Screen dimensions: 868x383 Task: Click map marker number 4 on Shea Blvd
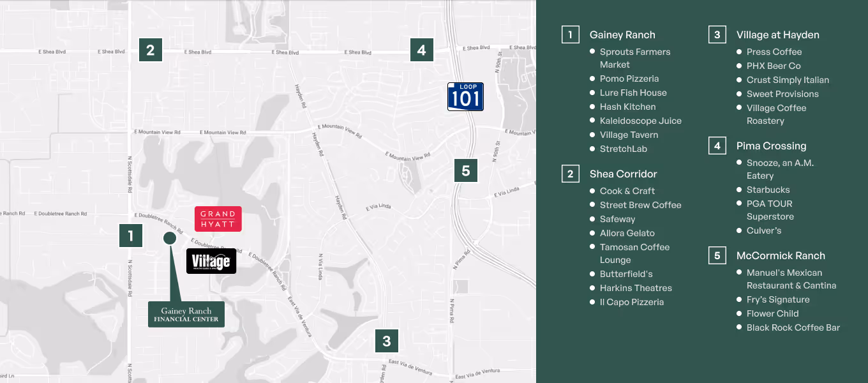click(x=421, y=50)
